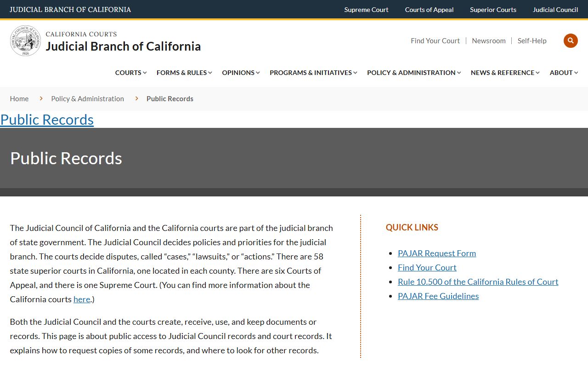Expand the Opinions dropdown
588x368 pixels.
click(x=241, y=73)
